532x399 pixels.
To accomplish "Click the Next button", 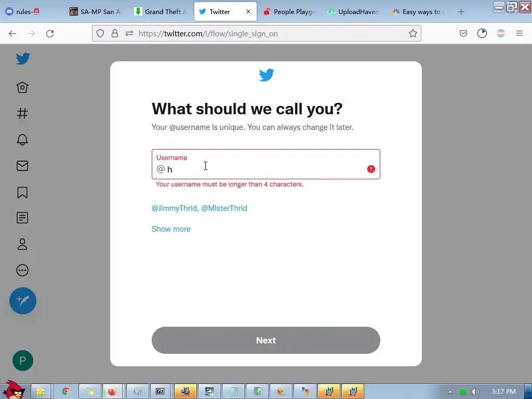I will [265, 340].
